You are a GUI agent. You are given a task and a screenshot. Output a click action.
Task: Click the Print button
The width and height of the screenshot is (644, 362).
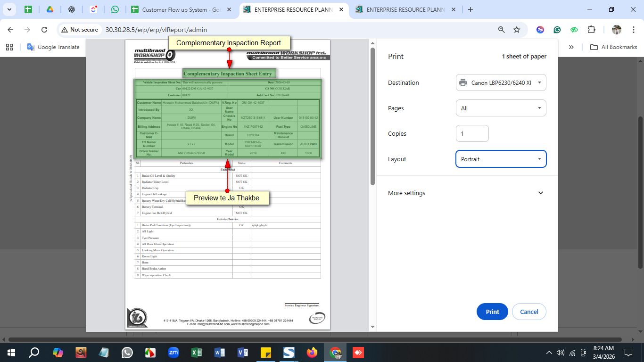tap(492, 312)
